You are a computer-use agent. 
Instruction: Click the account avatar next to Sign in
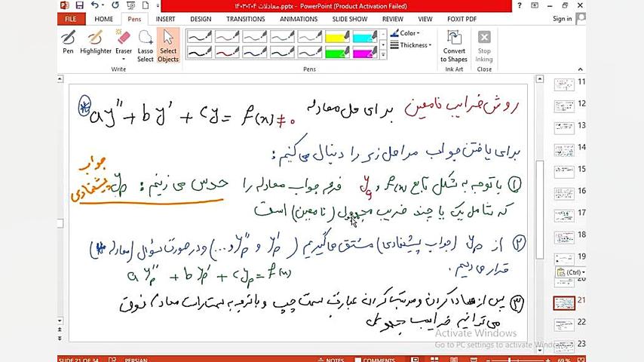[581, 19]
